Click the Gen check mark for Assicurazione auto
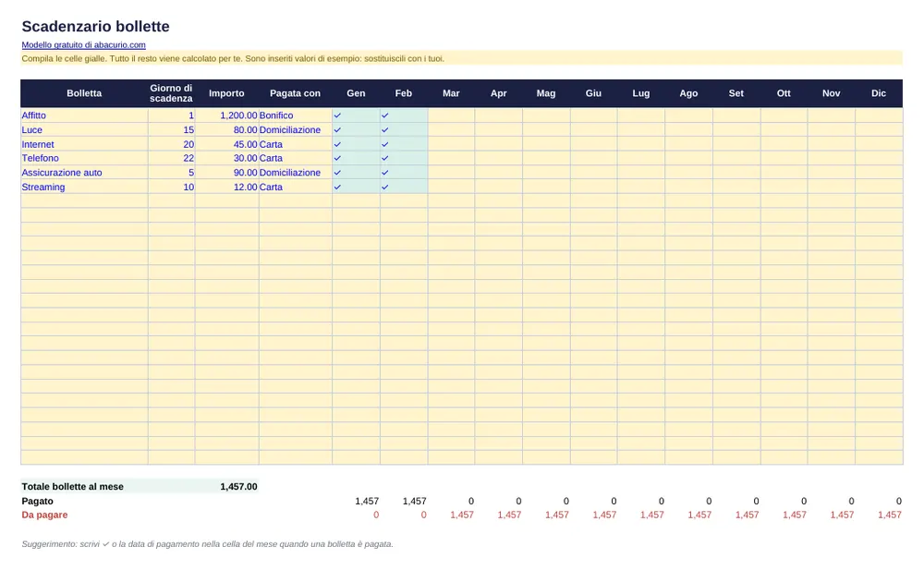 coord(337,173)
